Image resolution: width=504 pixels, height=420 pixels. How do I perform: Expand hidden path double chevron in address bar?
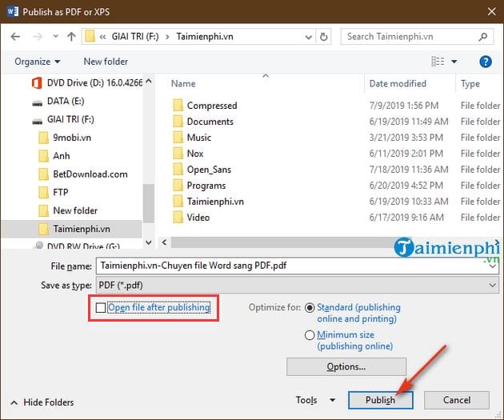pyautogui.click(x=102, y=37)
